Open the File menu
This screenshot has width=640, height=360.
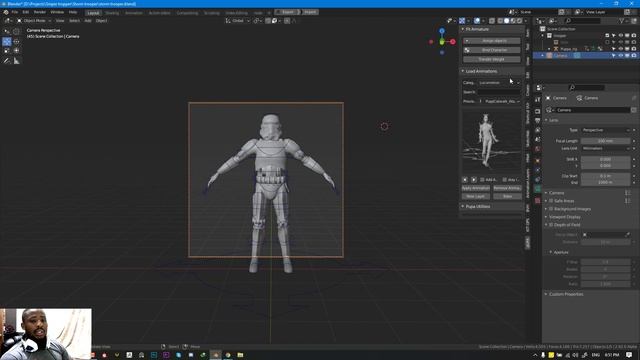tap(15, 12)
